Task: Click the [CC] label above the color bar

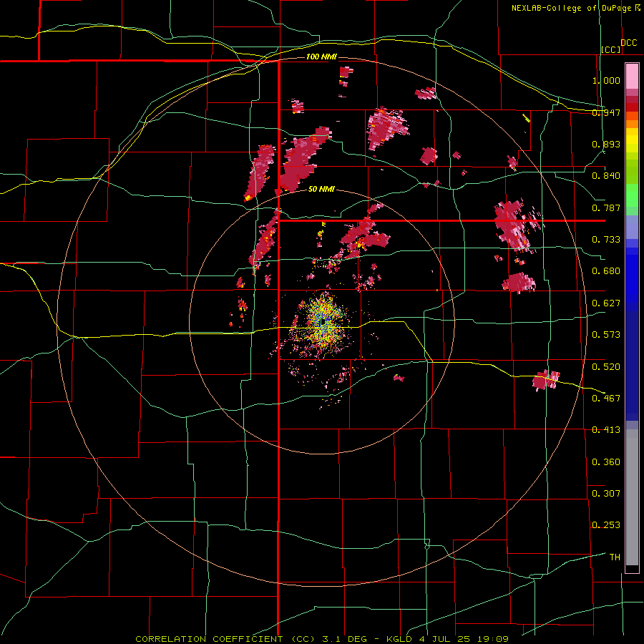Action: coord(611,49)
